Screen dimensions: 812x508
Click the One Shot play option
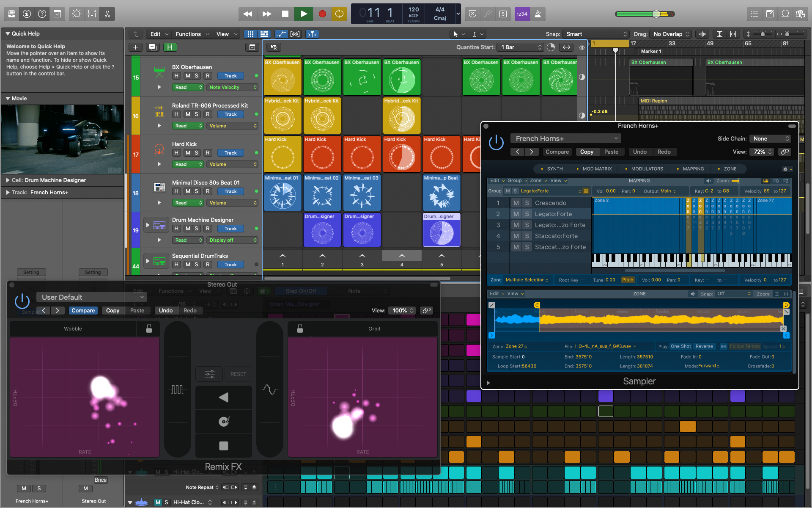(x=681, y=346)
